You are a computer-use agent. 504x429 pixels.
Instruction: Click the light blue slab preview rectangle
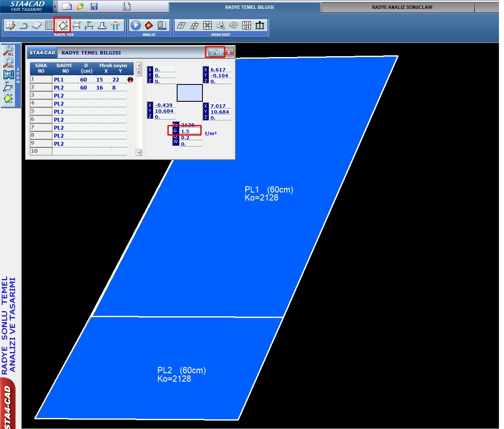point(189,93)
